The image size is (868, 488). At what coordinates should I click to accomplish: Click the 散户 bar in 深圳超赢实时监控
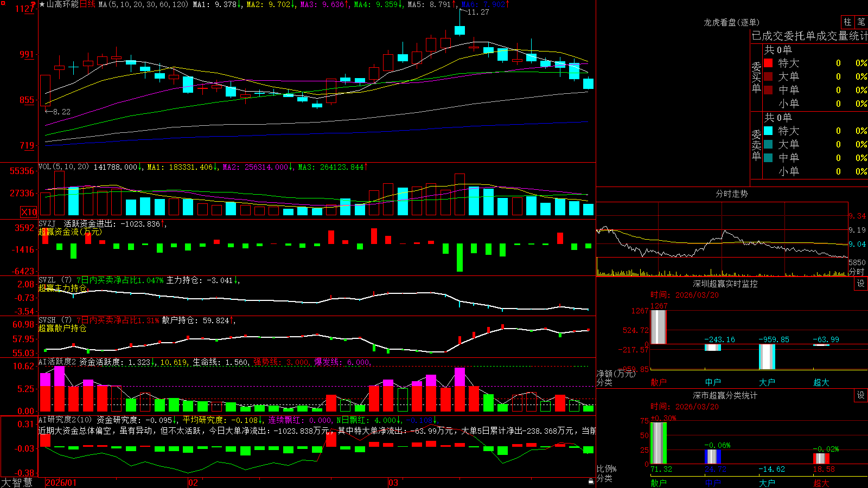[x=659, y=327]
